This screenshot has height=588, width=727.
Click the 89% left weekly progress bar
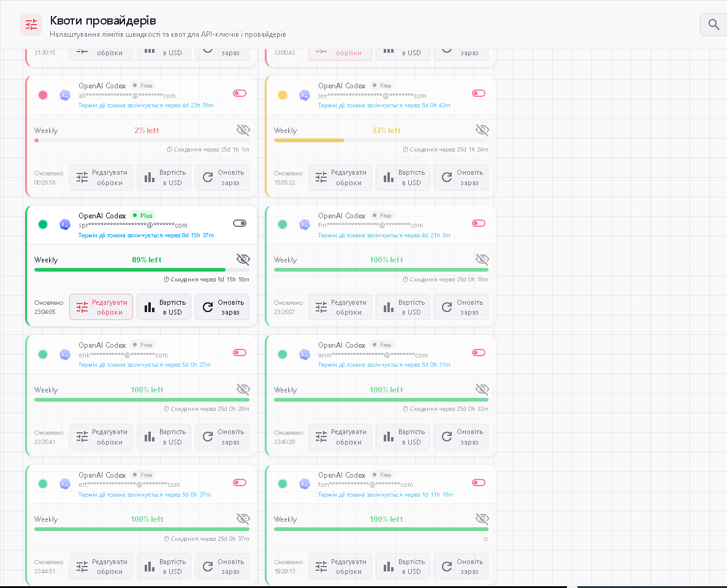tap(142, 269)
